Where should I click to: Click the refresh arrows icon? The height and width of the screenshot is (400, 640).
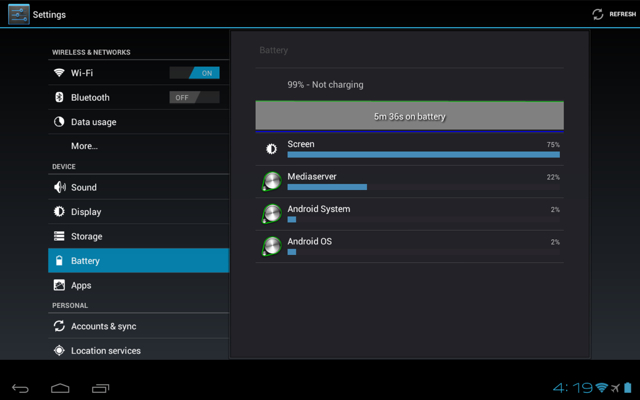(x=598, y=14)
